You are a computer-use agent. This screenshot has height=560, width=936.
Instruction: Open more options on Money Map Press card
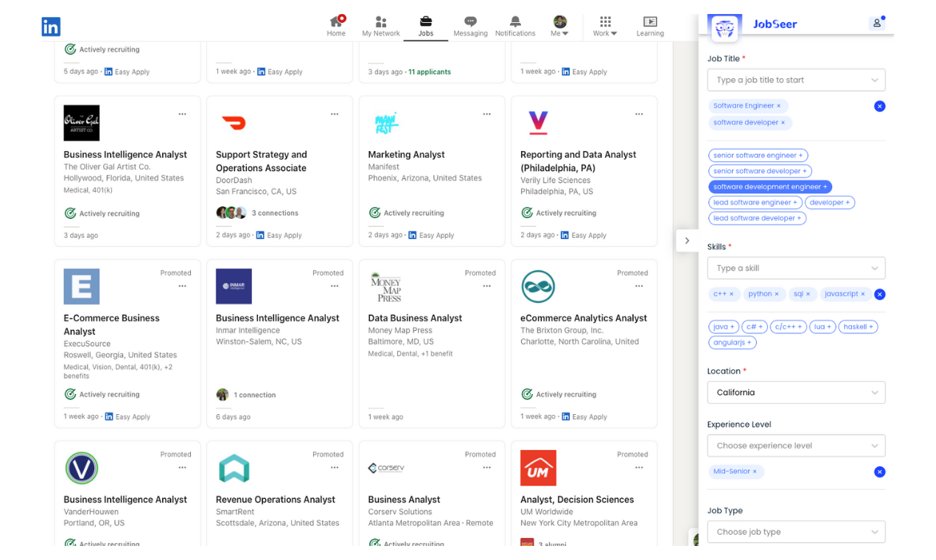pos(486,286)
